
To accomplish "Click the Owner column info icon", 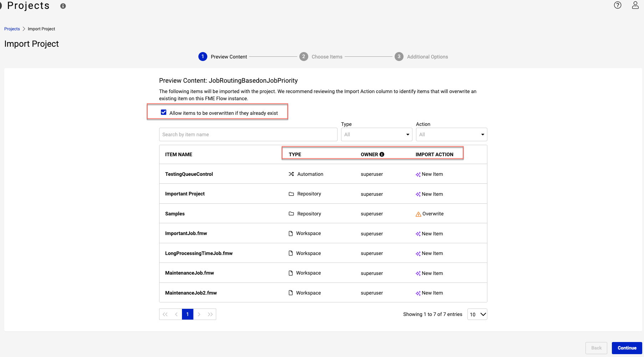I will tap(382, 154).
